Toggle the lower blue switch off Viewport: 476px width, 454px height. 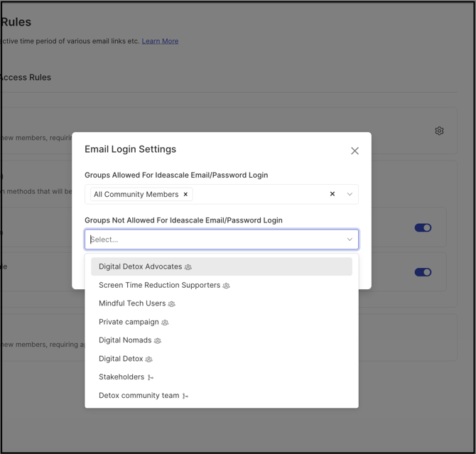[423, 272]
